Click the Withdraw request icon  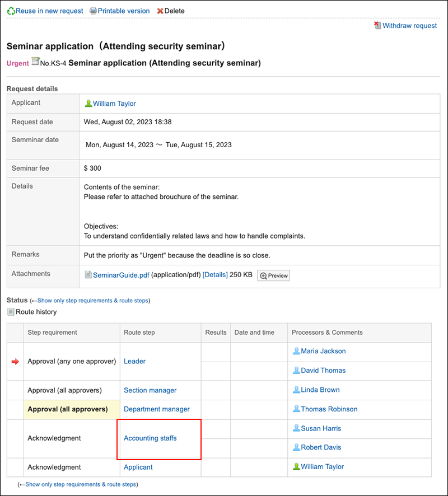click(x=377, y=25)
